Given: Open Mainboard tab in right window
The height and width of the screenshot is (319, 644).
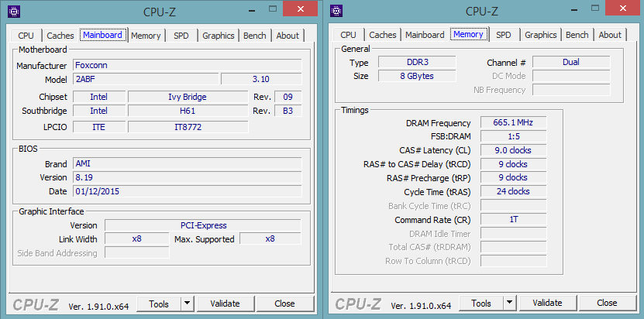Looking at the screenshot, I should coord(425,35).
